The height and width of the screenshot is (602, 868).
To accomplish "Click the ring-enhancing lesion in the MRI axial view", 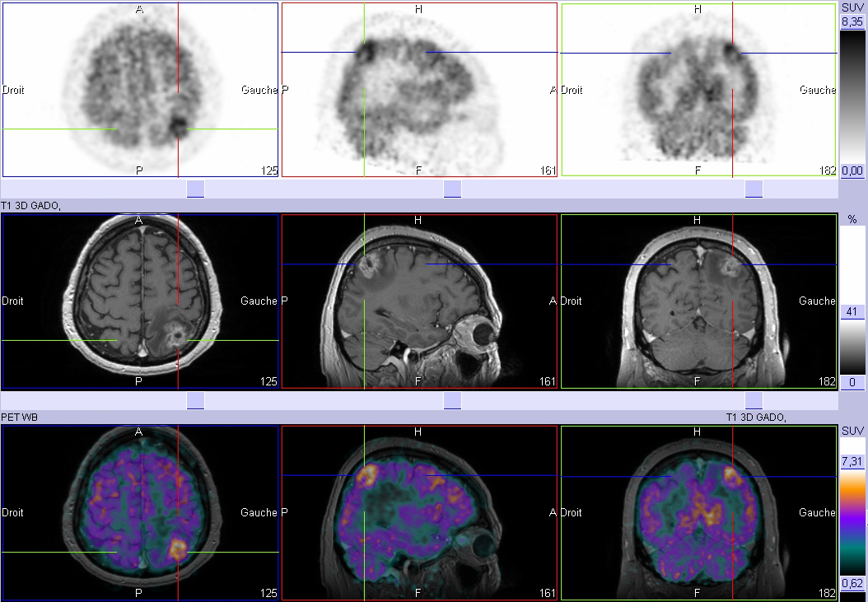I will click(176, 334).
